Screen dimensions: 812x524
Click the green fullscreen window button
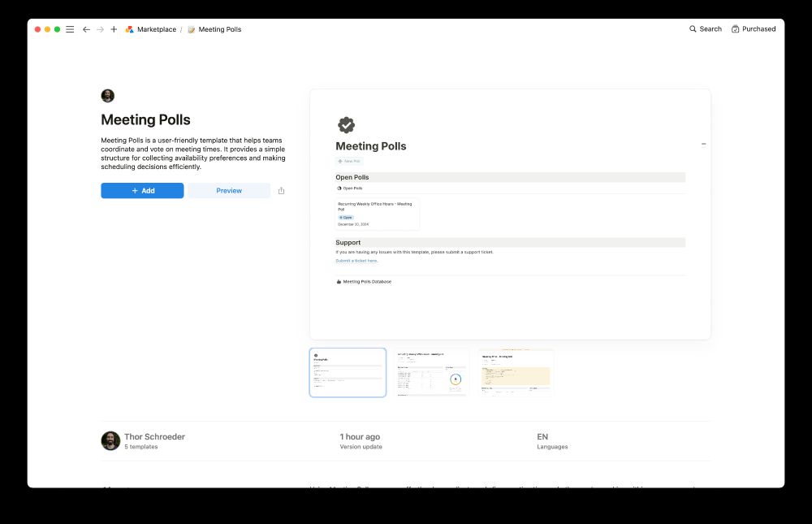tap(58, 29)
